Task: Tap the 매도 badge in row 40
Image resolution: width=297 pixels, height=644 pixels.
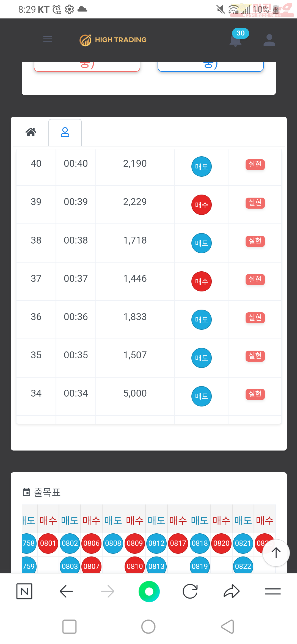Action: tap(202, 167)
